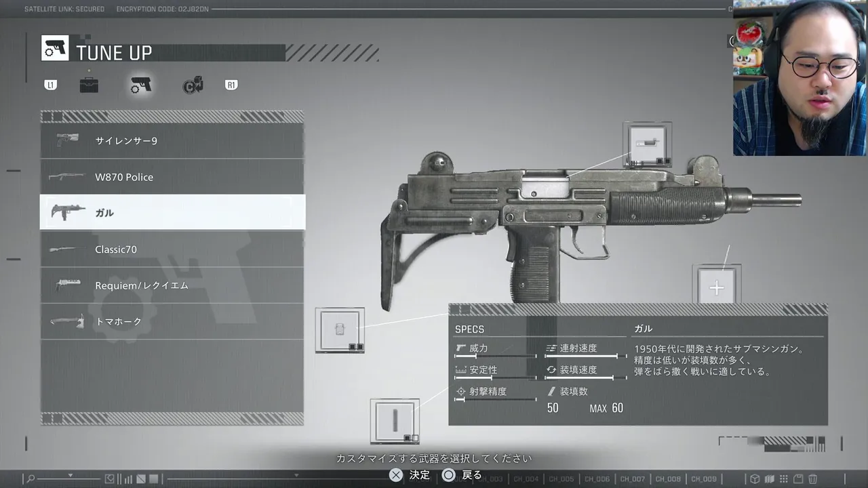Click the SPECS panel heading
Image resolution: width=868 pixels, height=488 pixels.
470,329
